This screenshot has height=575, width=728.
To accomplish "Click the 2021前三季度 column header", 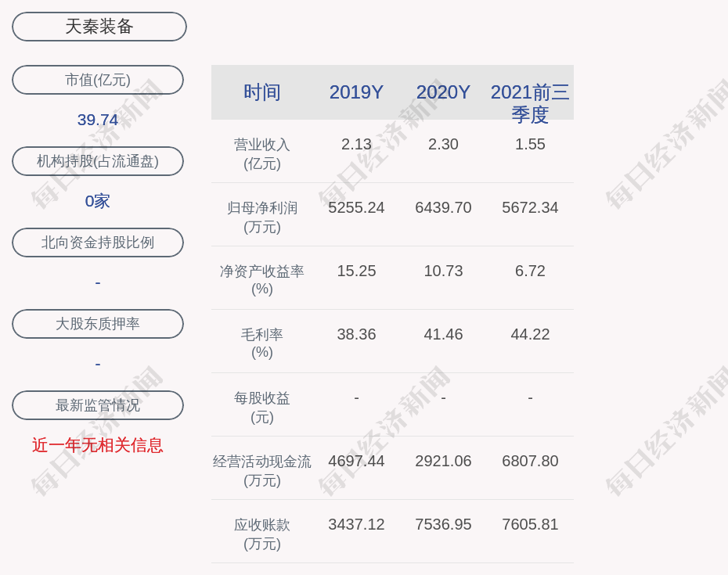I will (530, 102).
